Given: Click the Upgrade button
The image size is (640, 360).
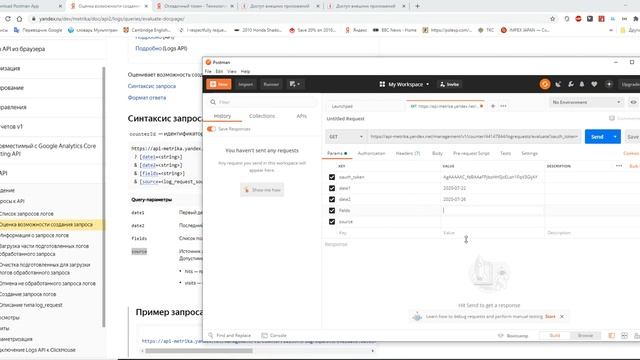Looking at the screenshot, I should coord(630,84).
